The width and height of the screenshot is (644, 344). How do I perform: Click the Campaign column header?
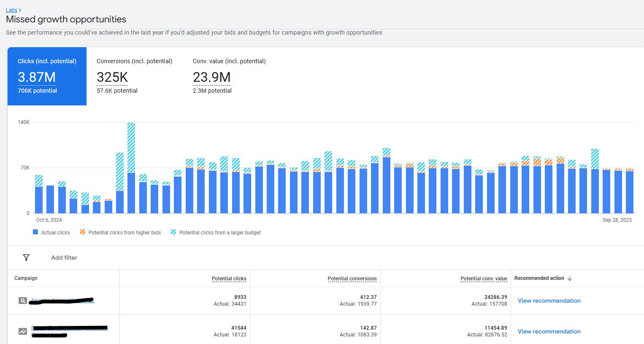[x=26, y=278]
